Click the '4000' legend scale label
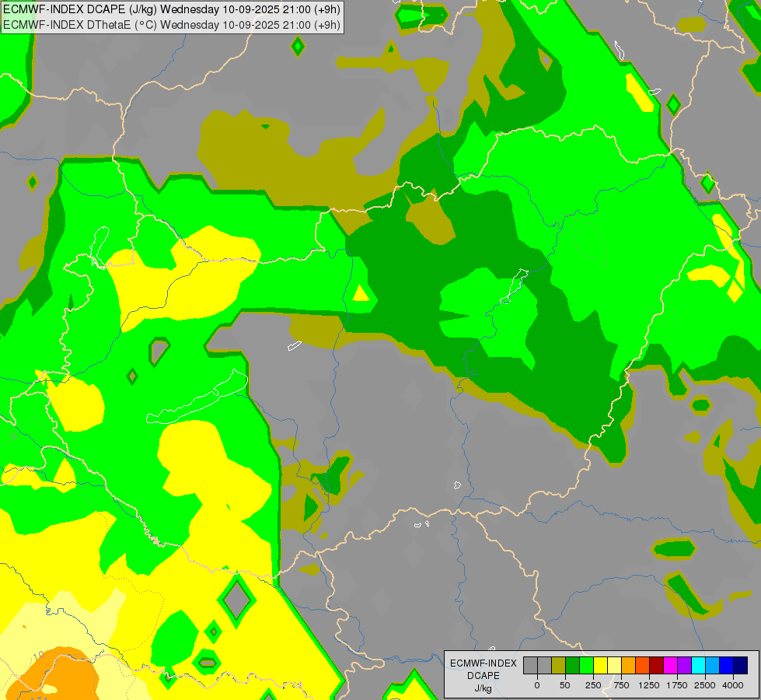Viewport: 761px width, 700px height. 733,685
